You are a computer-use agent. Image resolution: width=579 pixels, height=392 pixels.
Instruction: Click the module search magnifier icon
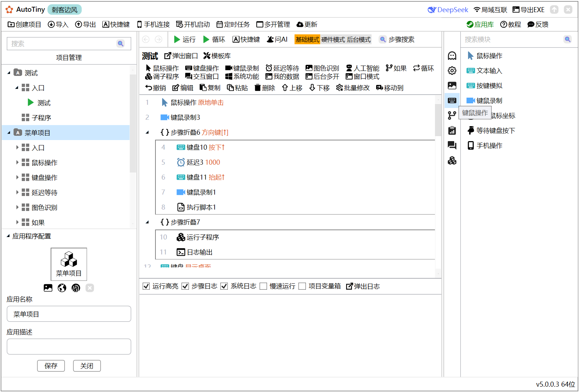click(x=567, y=39)
